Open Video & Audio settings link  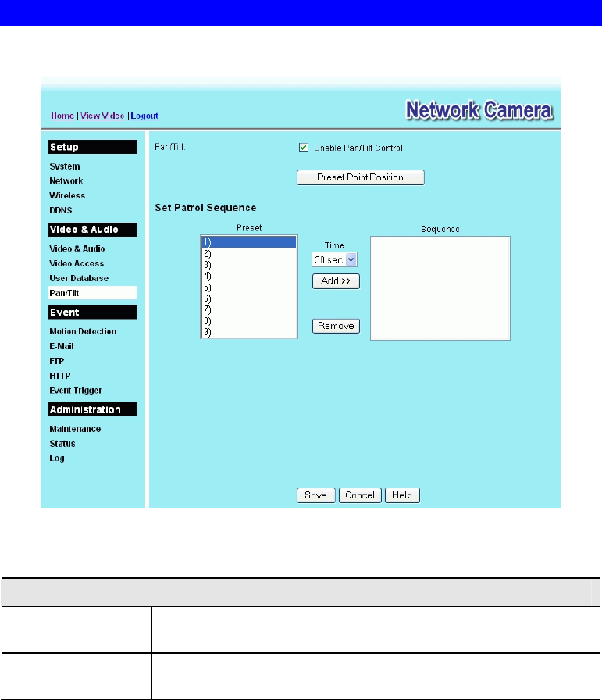point(77,248)
